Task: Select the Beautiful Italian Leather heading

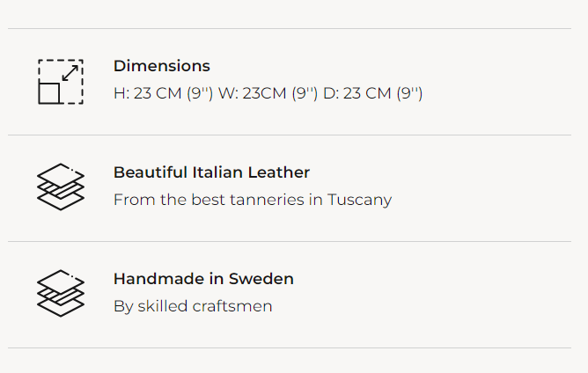Action: click(x=211, y=172)
